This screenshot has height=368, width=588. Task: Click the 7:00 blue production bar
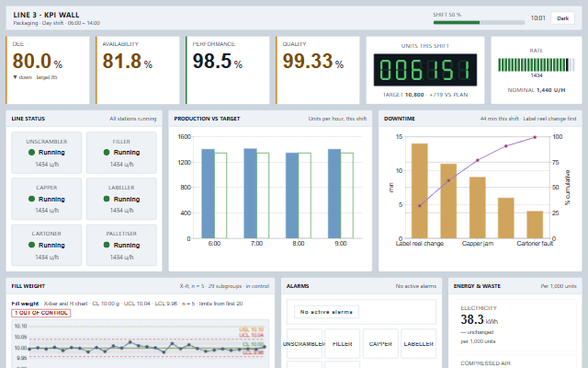pos(250,193)
